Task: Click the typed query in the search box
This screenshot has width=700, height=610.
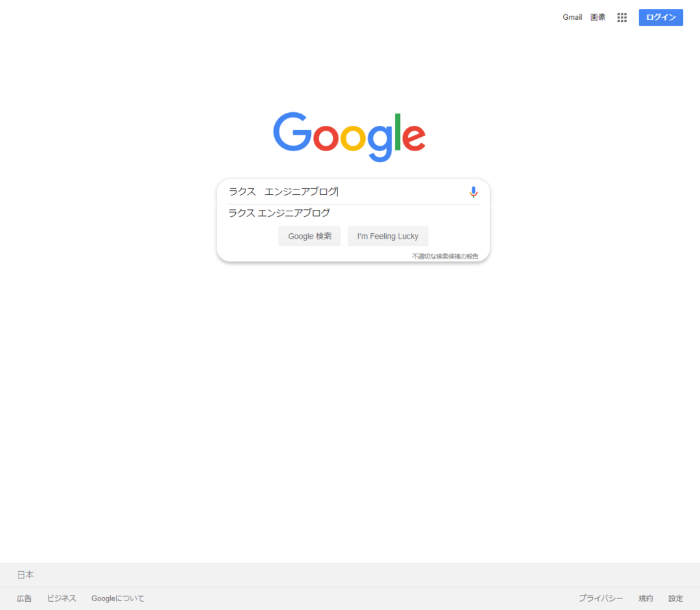Action: pyautogui.click(x=283, y=191)
